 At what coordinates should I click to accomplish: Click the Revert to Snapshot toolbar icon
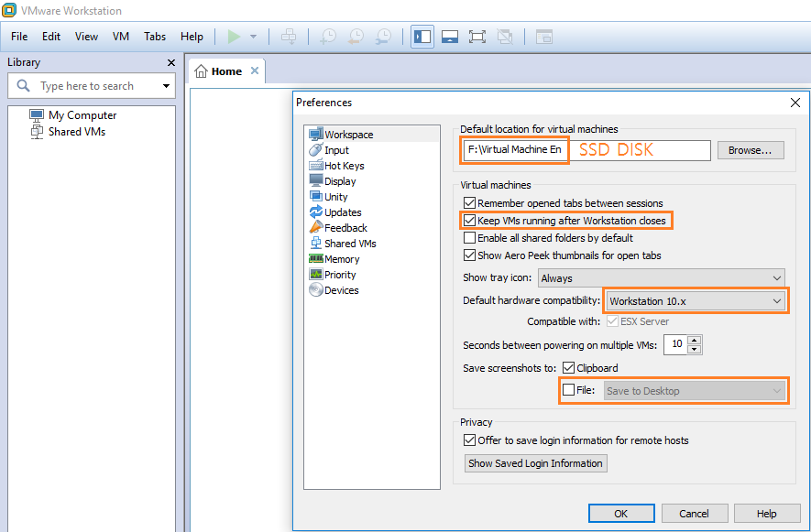click(356, 37)
